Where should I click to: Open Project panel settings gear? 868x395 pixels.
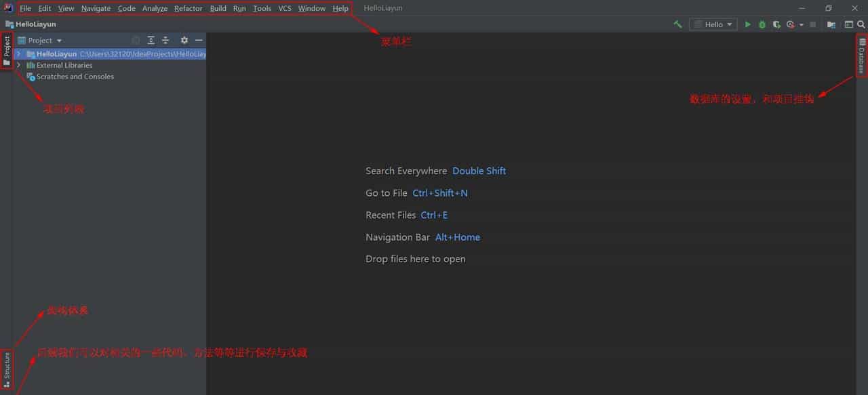(184, 40)
